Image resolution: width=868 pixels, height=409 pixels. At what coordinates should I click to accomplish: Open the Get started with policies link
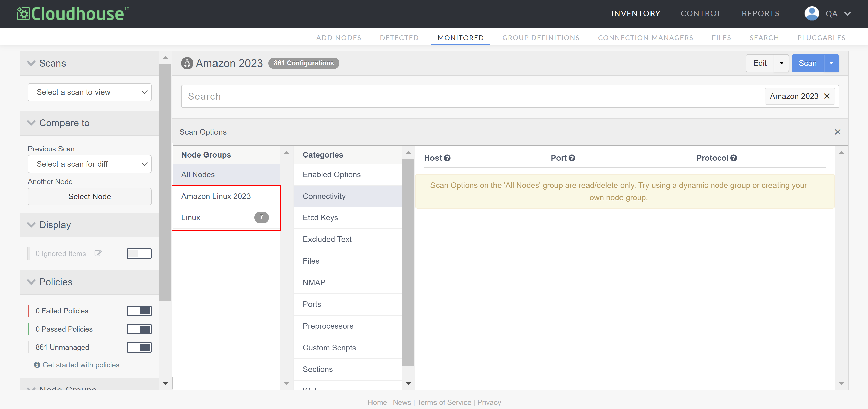(x=81, y=365)
